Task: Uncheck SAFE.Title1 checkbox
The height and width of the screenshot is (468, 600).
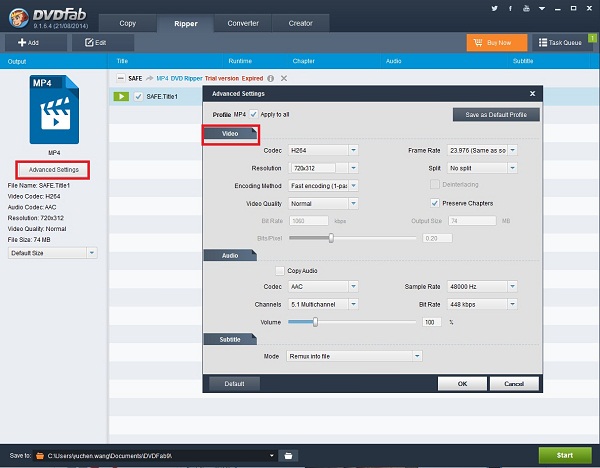Action: pos(138,96)
